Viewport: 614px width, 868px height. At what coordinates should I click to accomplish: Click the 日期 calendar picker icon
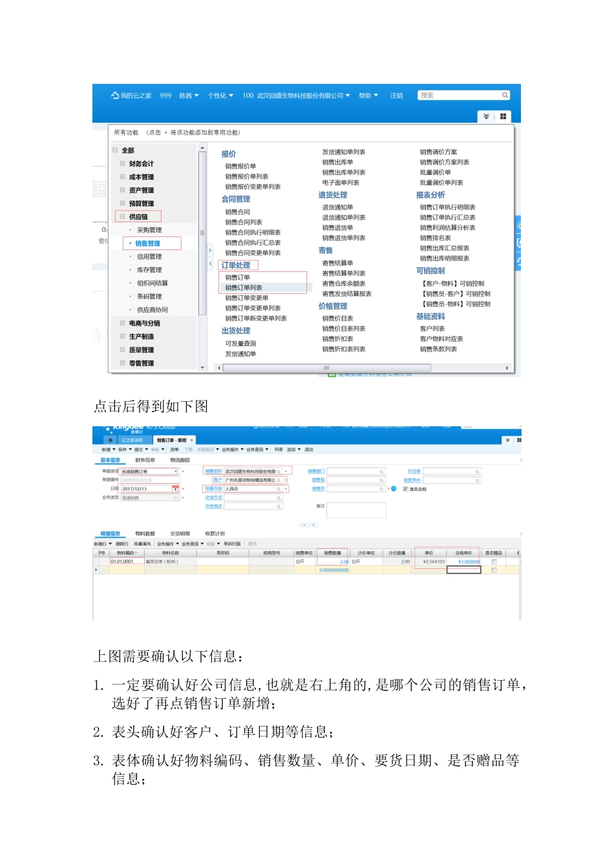tap(175, 489)
